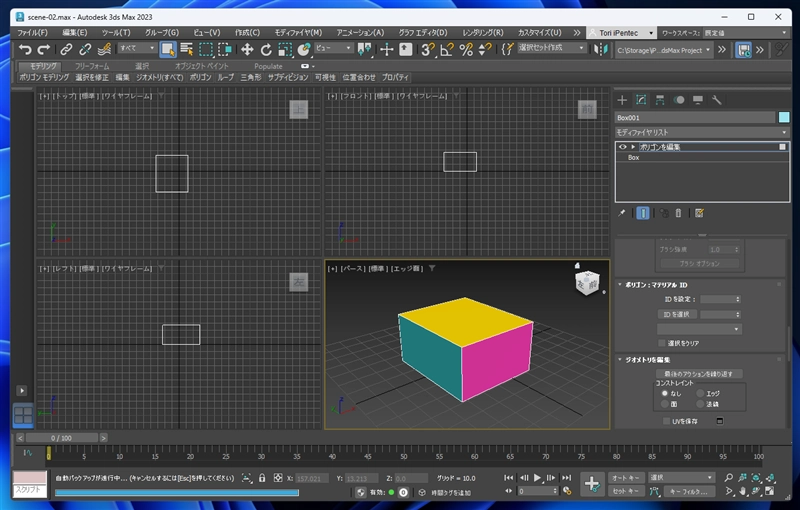
Task: Select the Unlink Selection icon
Action: point(85,49)
